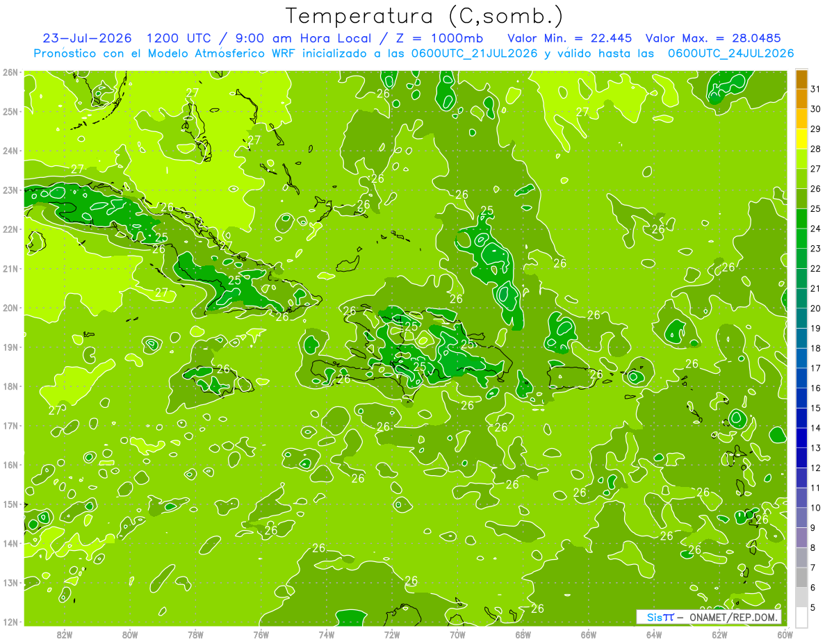This screenshot has height=644, width=834.
Task: Click longitude axis label 62W
Action: point(719,634)
